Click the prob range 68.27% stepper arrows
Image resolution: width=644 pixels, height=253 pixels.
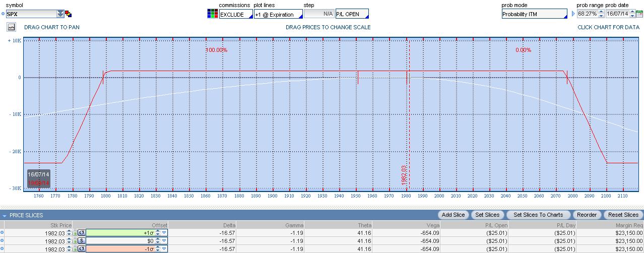click(601, 14)
